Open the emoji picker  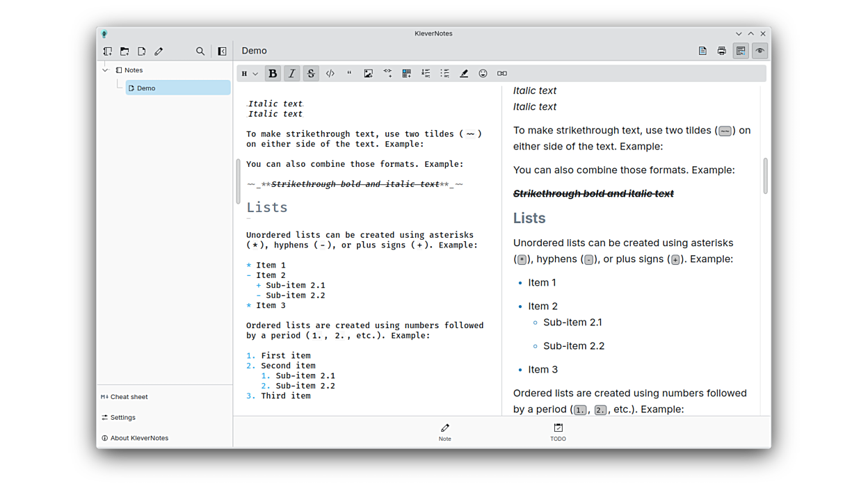pyautogui.click(x=483, y=74)
